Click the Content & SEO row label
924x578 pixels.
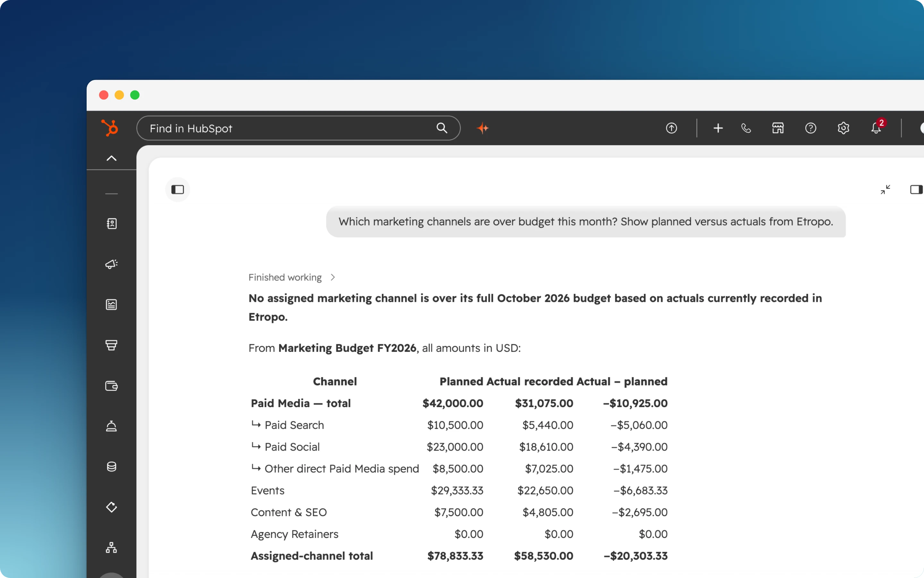click(x=289, y=512)
